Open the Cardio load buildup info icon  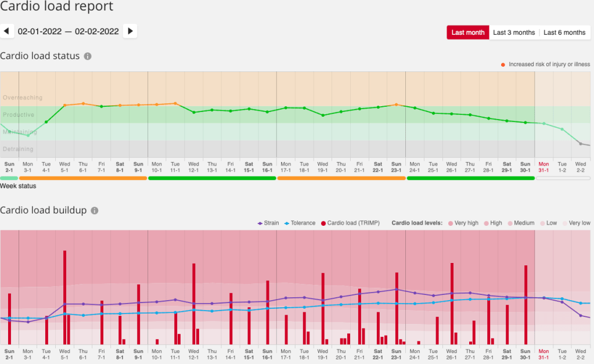point(95,211)
